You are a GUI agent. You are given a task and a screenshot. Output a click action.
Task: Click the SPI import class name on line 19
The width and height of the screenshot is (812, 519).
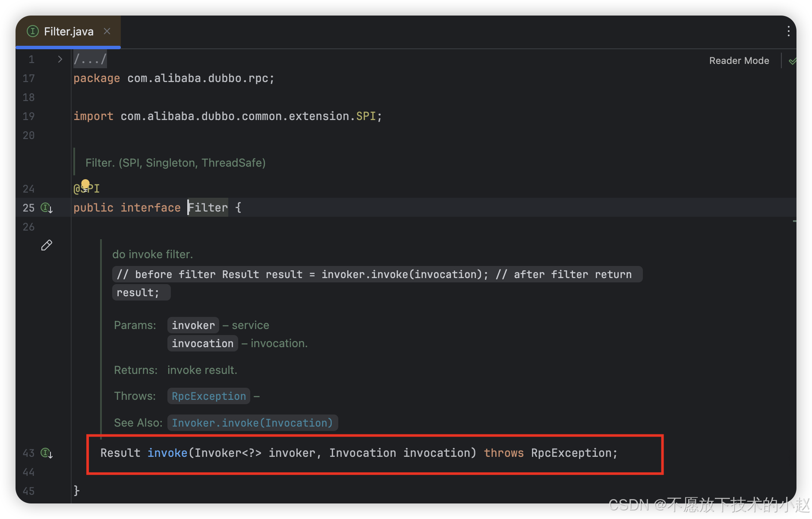pyautogui.click(x=366, y=116)
